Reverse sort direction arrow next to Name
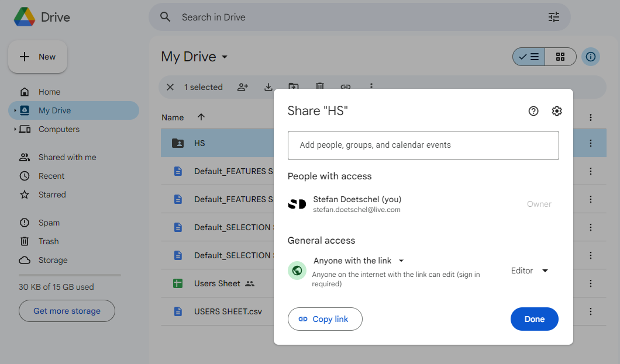Screen dimensions: 620x364 pos(201,117)
